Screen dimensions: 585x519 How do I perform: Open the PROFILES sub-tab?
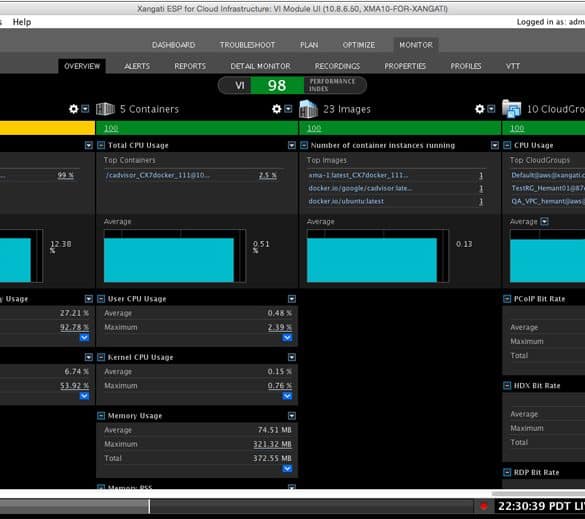point(466,66)
